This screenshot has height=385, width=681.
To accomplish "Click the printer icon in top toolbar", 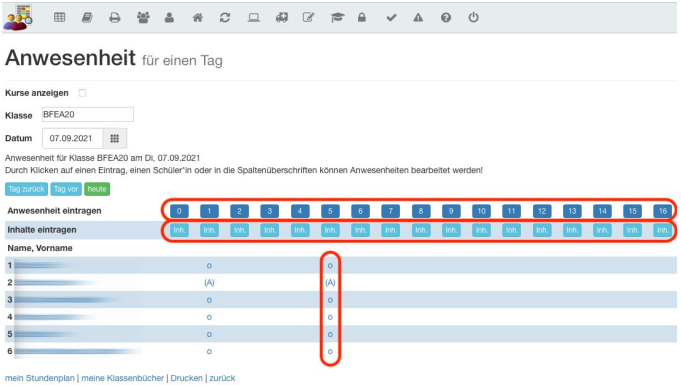I will 115,17.
